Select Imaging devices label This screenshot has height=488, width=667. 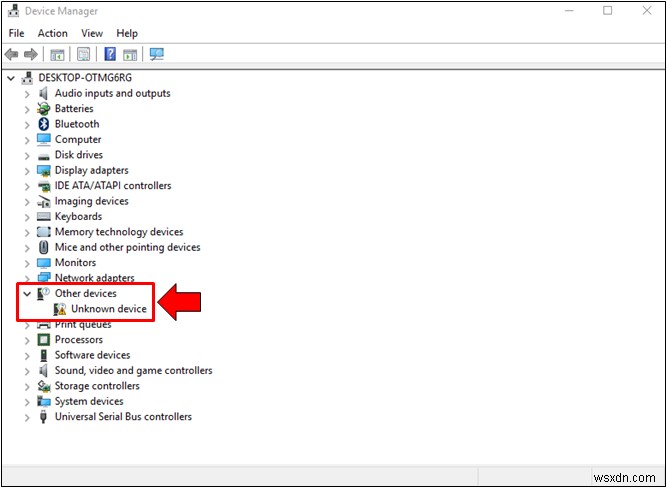[91, 201]
